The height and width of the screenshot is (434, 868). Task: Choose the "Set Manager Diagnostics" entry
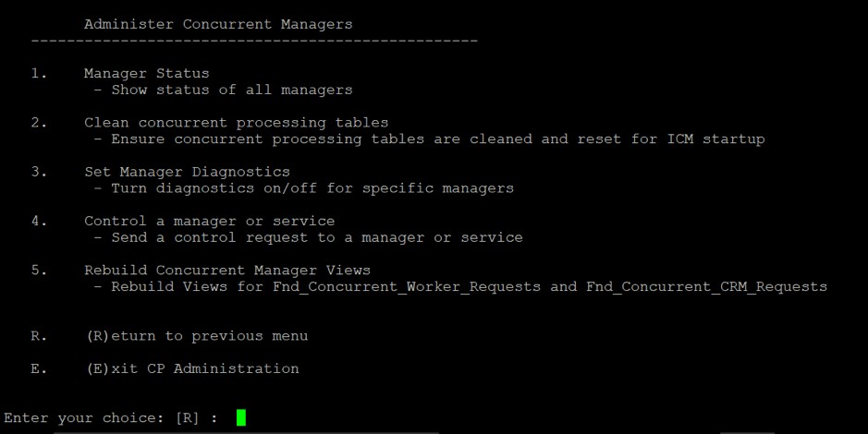tap(187, 172)
